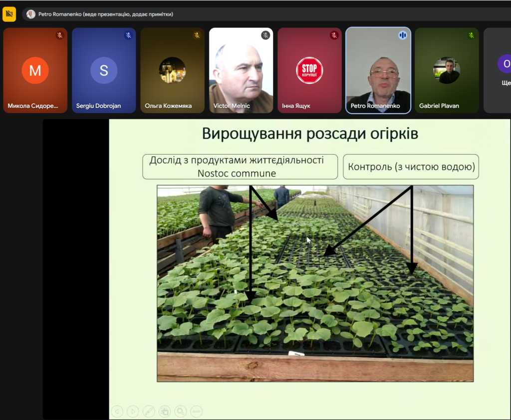Open more slide show options (three dots)
The width and height of the screenshot is (511, 420).
tap(197, 411)
